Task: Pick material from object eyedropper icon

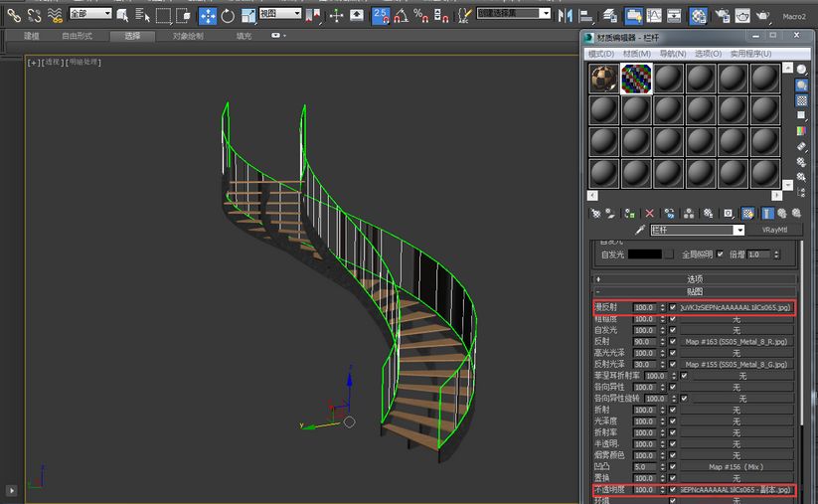Action: [640, 230]
